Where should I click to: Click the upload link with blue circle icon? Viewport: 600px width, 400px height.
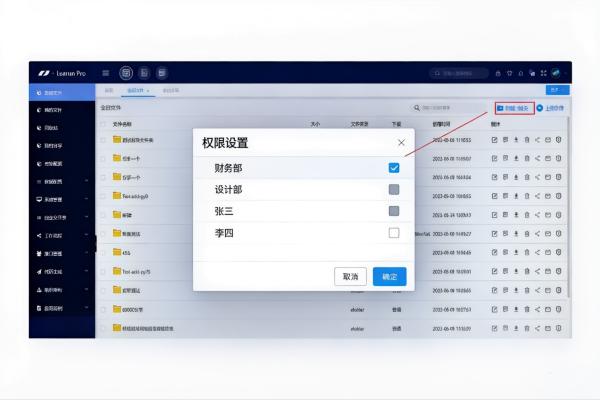(550, 108)
